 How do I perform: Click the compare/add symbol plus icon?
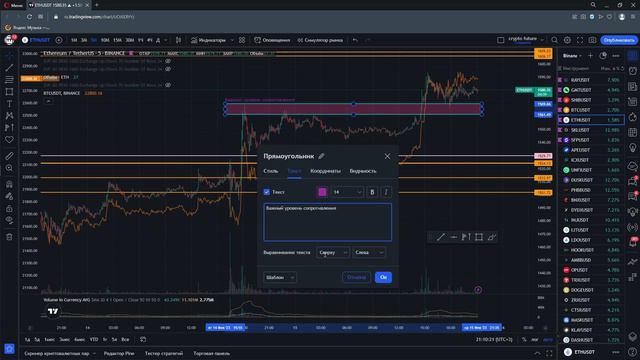(x=59, y=40)
